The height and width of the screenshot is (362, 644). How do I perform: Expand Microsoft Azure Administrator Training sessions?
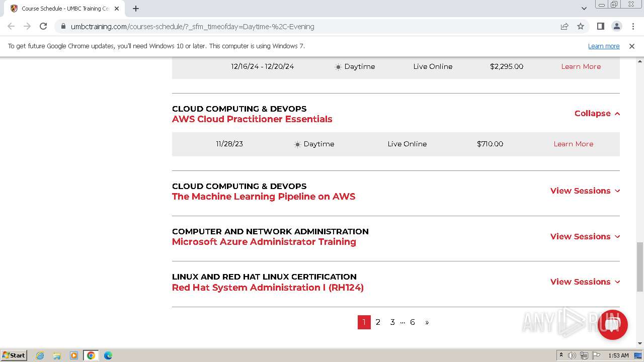pos(585,236)
